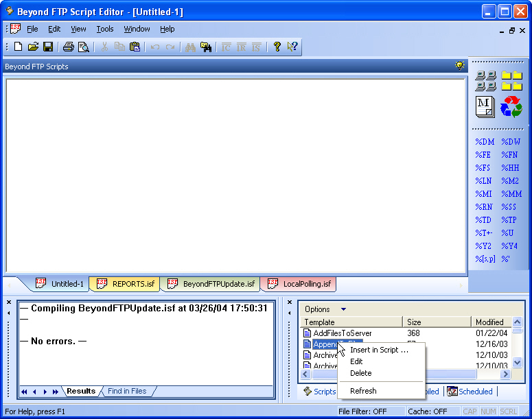Close the templates panel

[x=290, y=302]
